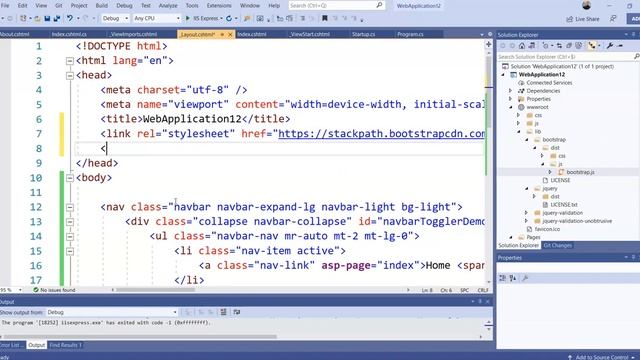Expand Dependencies node in Solution Explorer
This screenshot has width=640, height=360.
(510, 91)
